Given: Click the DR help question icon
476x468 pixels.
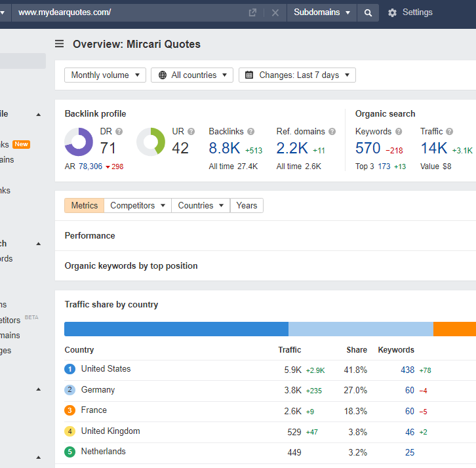Looking at the screenshot, I should 119,131.
